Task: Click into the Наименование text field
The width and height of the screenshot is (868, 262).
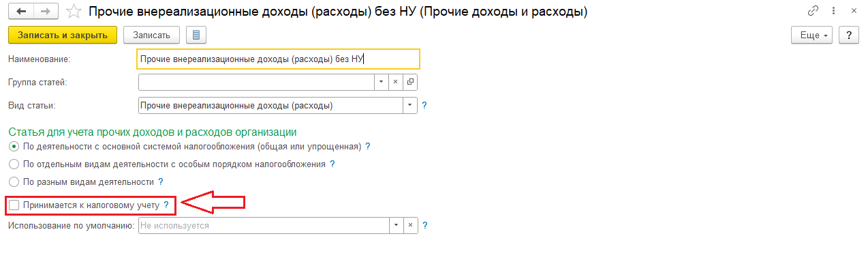Action: click(x=279, y=59)
